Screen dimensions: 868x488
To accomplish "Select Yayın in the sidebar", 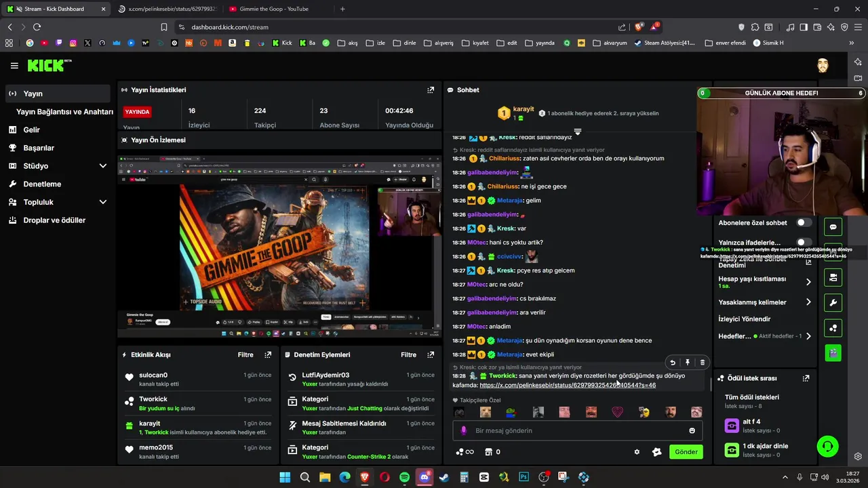I will click(x=58, y=94).
